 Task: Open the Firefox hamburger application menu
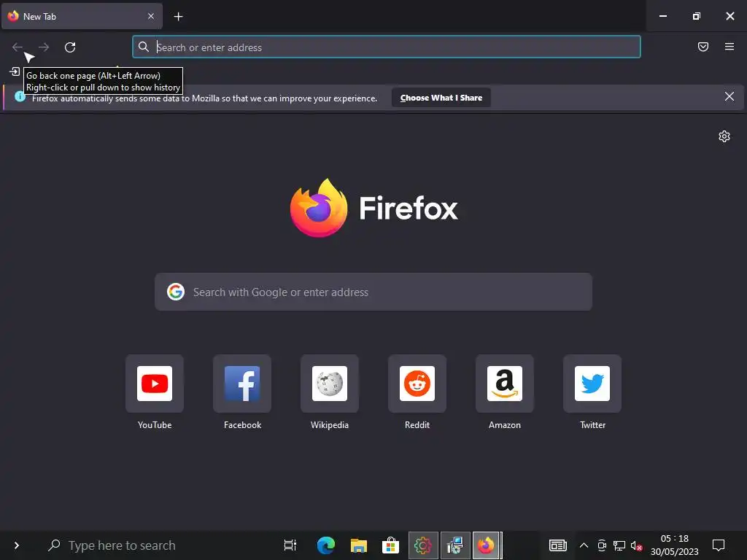click(729, 47)
